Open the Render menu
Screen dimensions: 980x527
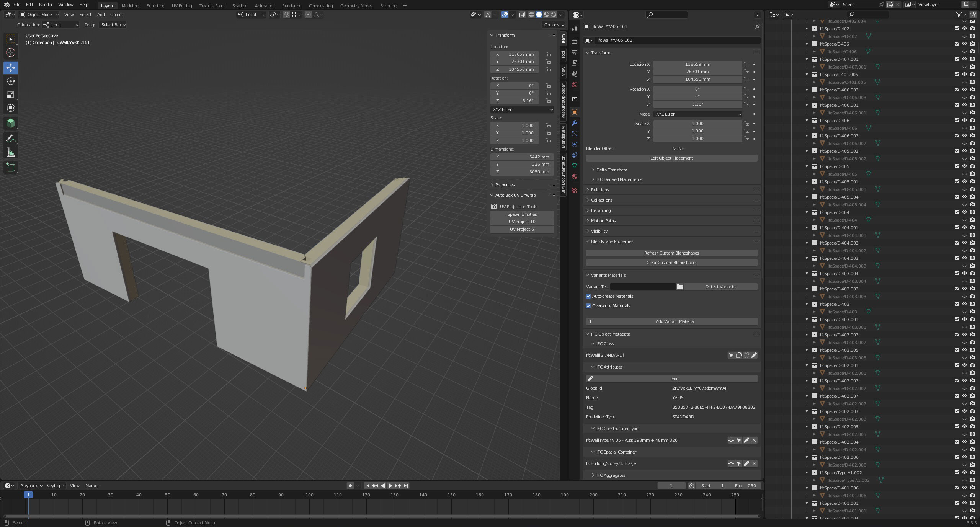pos(46,5)
